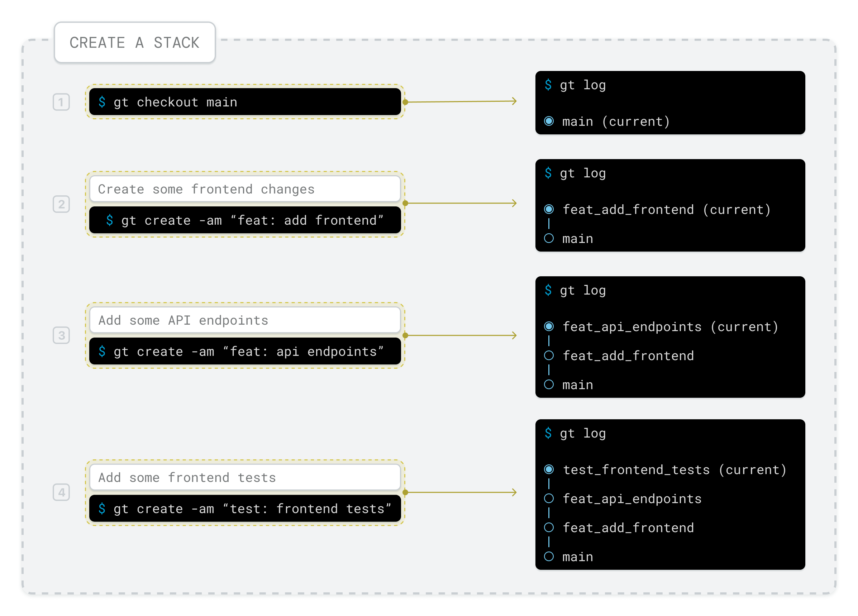Click hollow marker of 'feat_add_frontend' under 'feat_api_endpoints (current)'
Viewport: 858px width, 616px height.
[x=549, y=355]
